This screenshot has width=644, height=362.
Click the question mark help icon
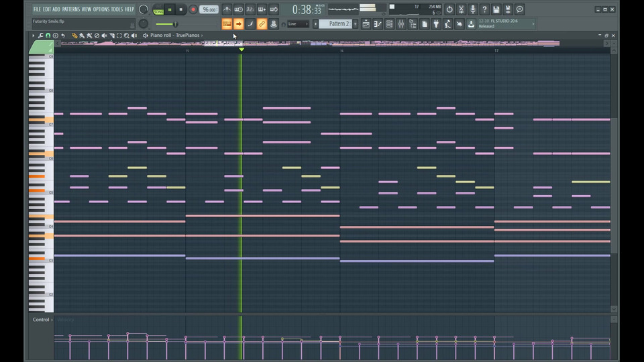click(484, 9)
